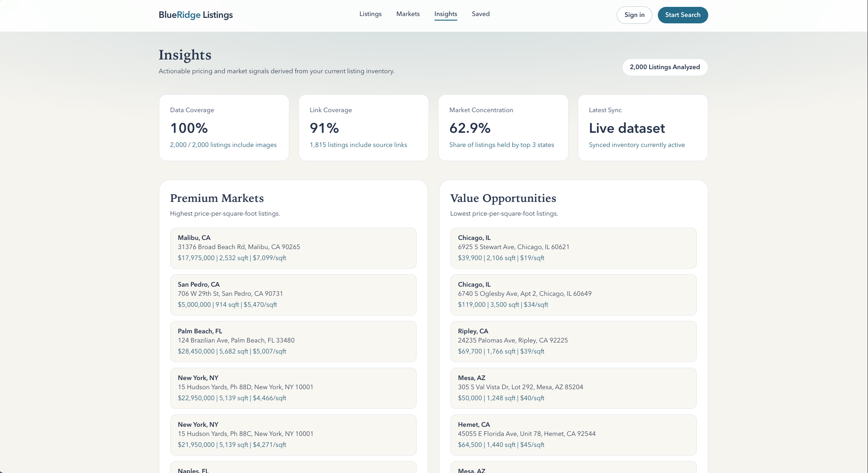
Task: Click the 2,000 Listings Analyzed badge
Action: 665,67
